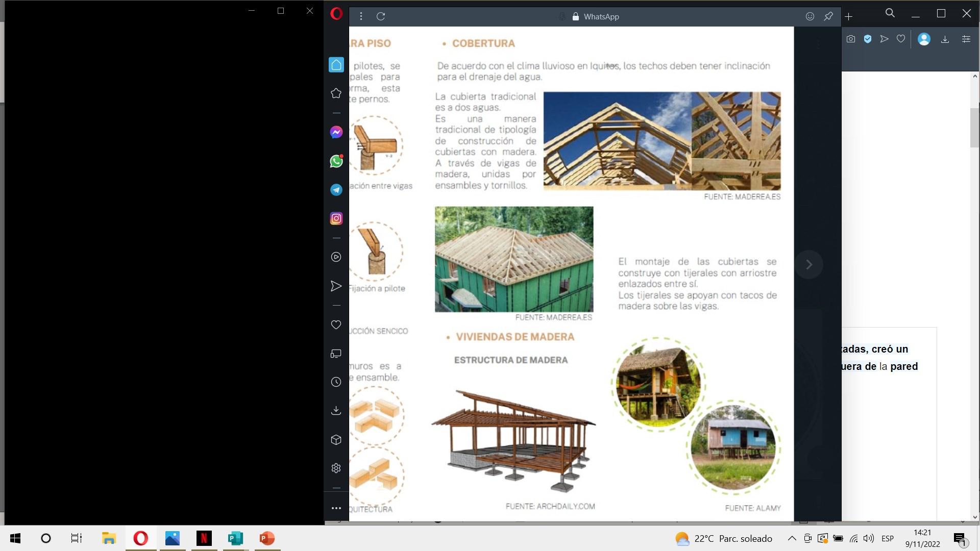Screen dimensions: 980x551
Task: Open sidebar downloads icon
Action: (336, 411)
